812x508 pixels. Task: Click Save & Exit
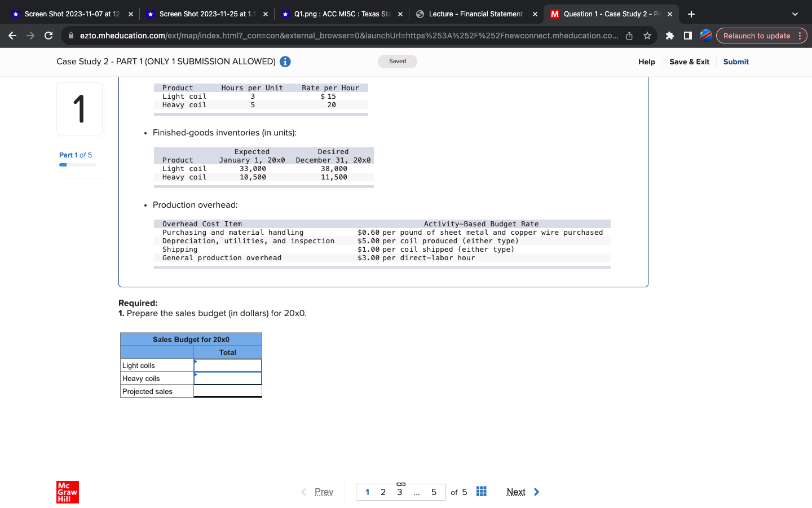pyautogui.click(x=689, y=62)
